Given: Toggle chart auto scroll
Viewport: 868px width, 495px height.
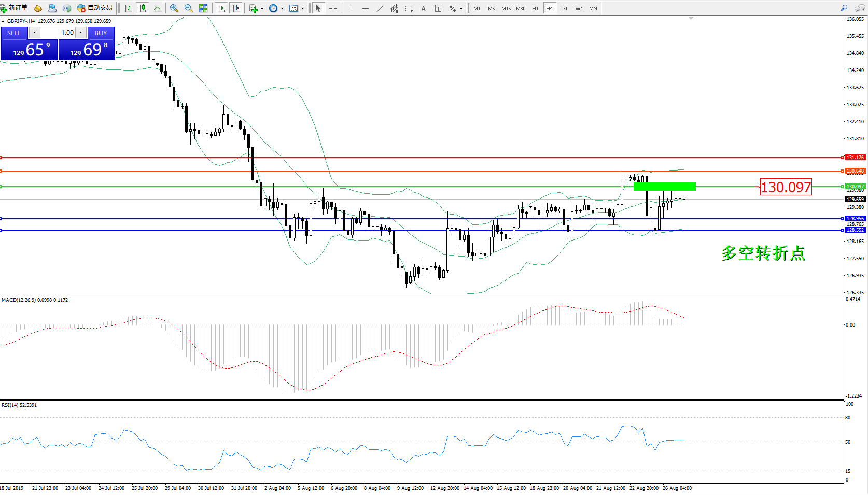Looking at the screenshot, I should [x=221, y=8].
